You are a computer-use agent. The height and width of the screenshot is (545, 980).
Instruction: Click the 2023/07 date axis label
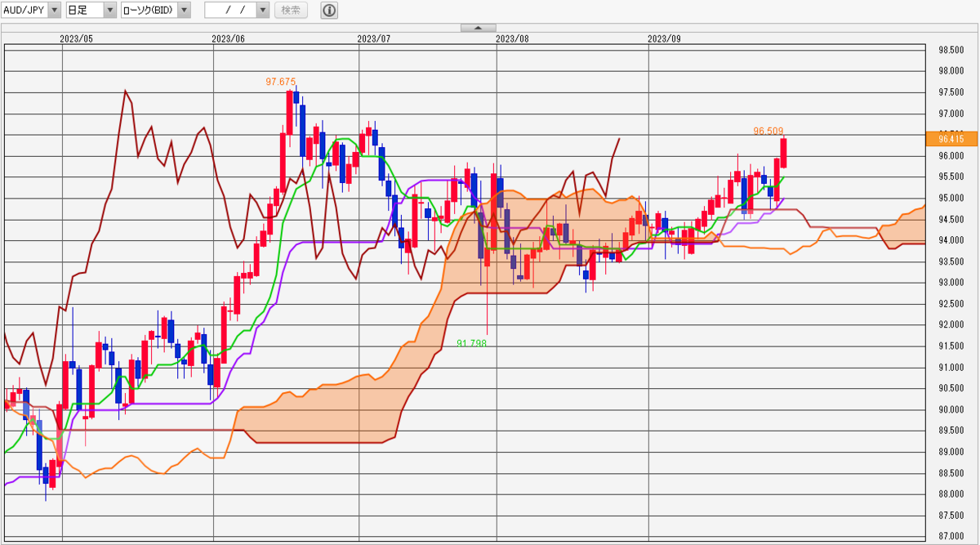coord(374,38)
